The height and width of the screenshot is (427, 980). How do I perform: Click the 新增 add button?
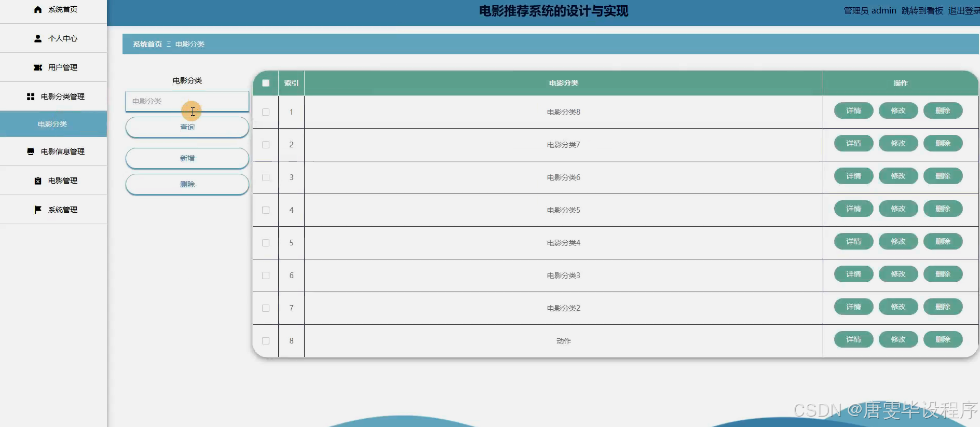187,158
